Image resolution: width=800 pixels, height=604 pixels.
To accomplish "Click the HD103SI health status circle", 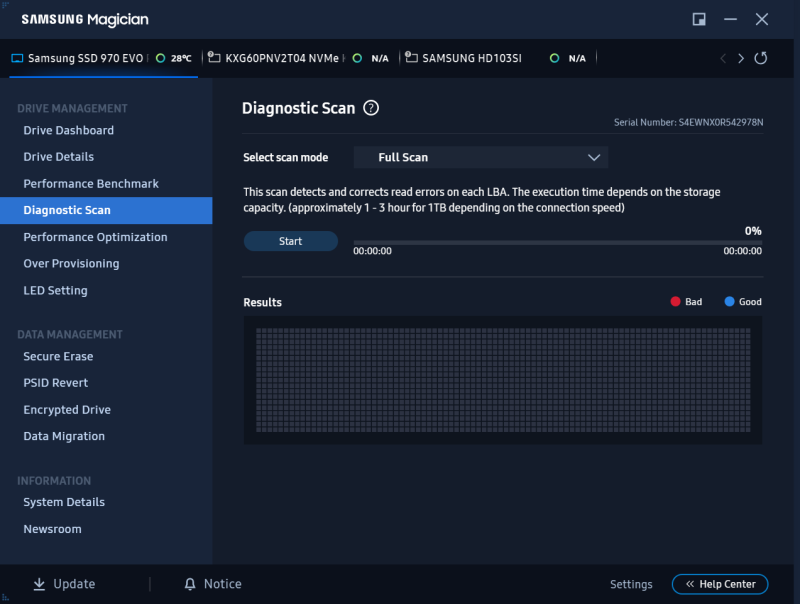I will (x=554, y=58).
